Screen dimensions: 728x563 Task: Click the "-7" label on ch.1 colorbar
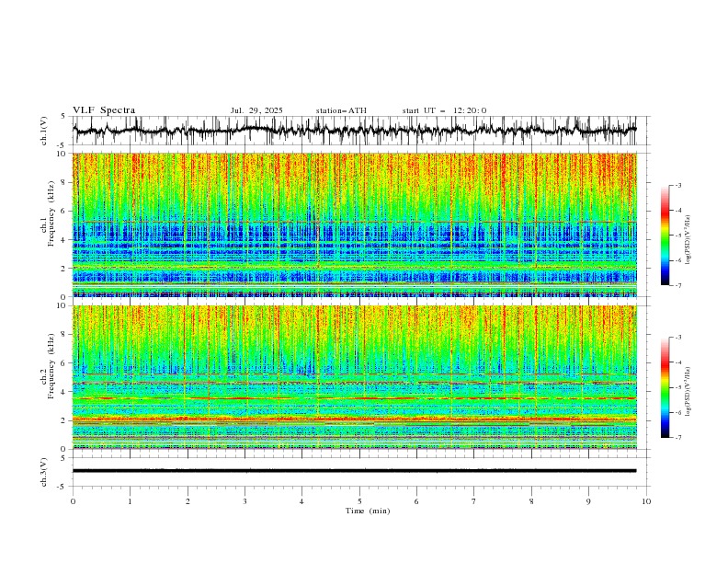678,285
